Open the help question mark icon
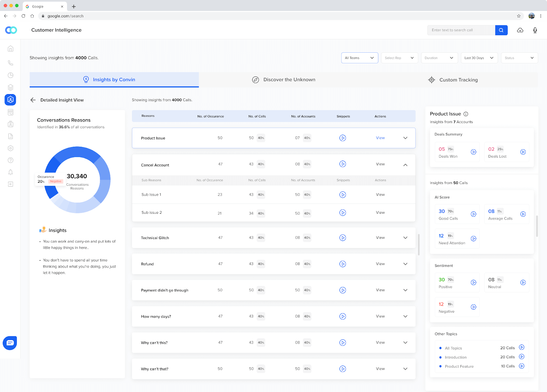547x392 pixels. point(11,160)
